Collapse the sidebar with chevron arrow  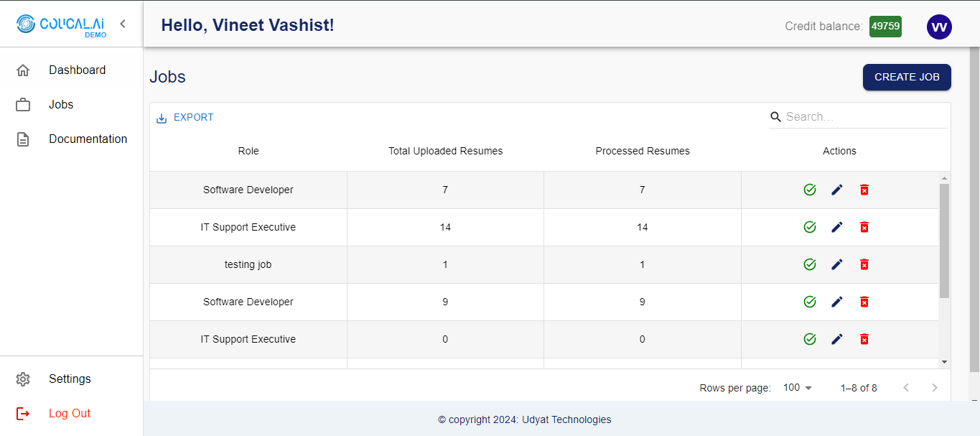click(x=123, y=24)
